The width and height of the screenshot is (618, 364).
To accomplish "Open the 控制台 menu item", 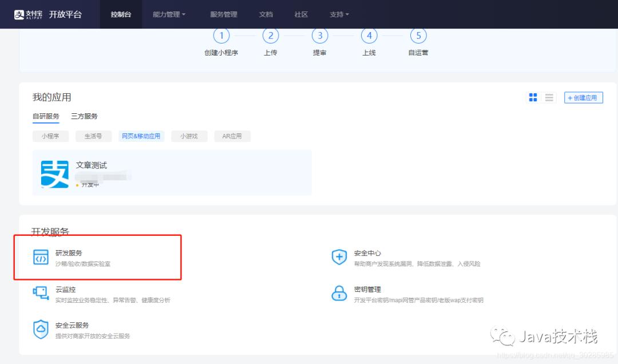I will click(120, 14).
